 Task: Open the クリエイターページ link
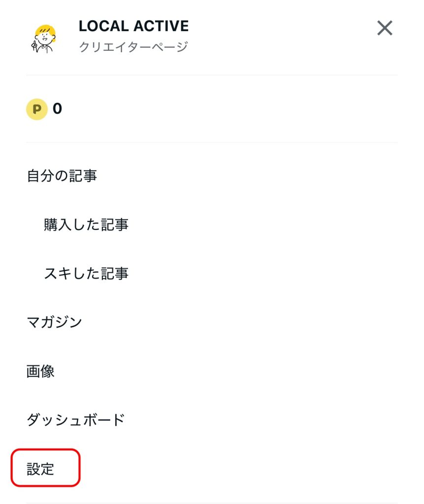133,47
